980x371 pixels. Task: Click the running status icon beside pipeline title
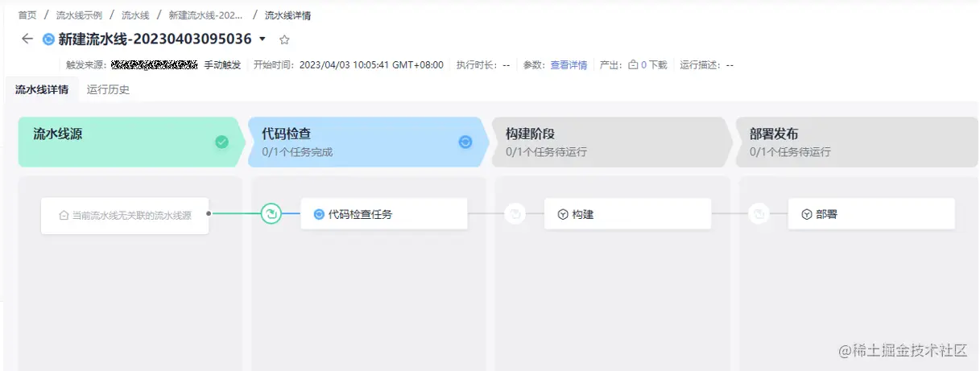coord(48,39)
